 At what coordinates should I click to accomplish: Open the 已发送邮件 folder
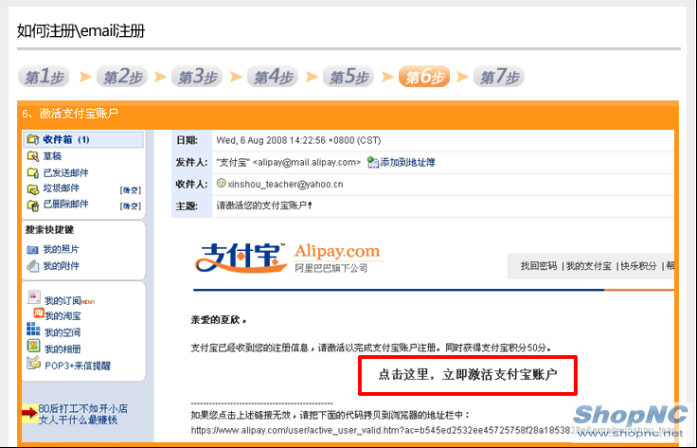coord(66,172)
